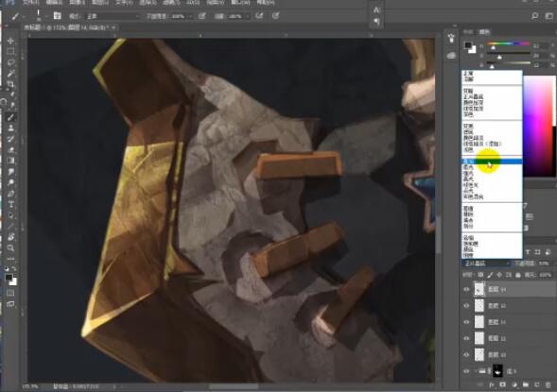Click the search icon in options bar
The height and width of the screenshot is (392, 557).
click(534, 16)
